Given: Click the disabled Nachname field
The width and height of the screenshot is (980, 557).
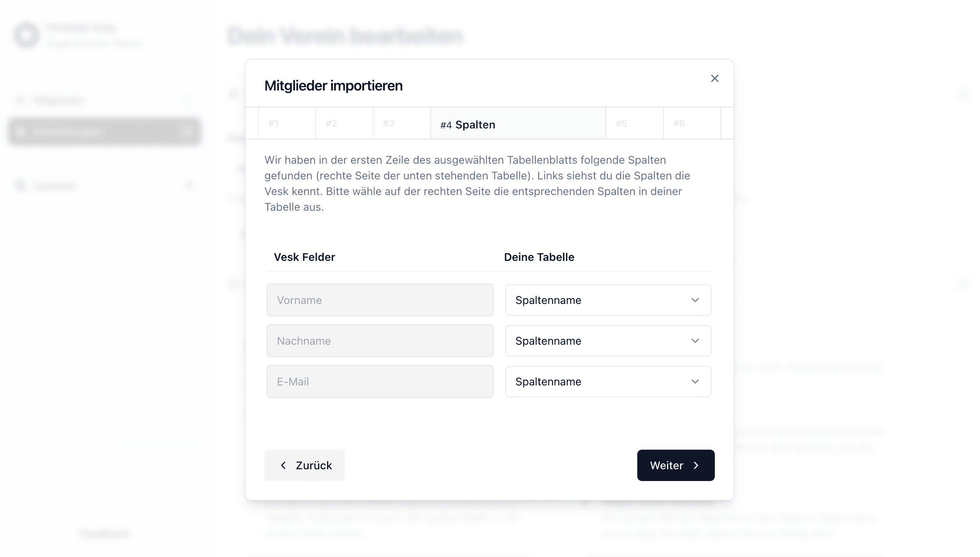Looking at the screenshot, I should point(380,341).
